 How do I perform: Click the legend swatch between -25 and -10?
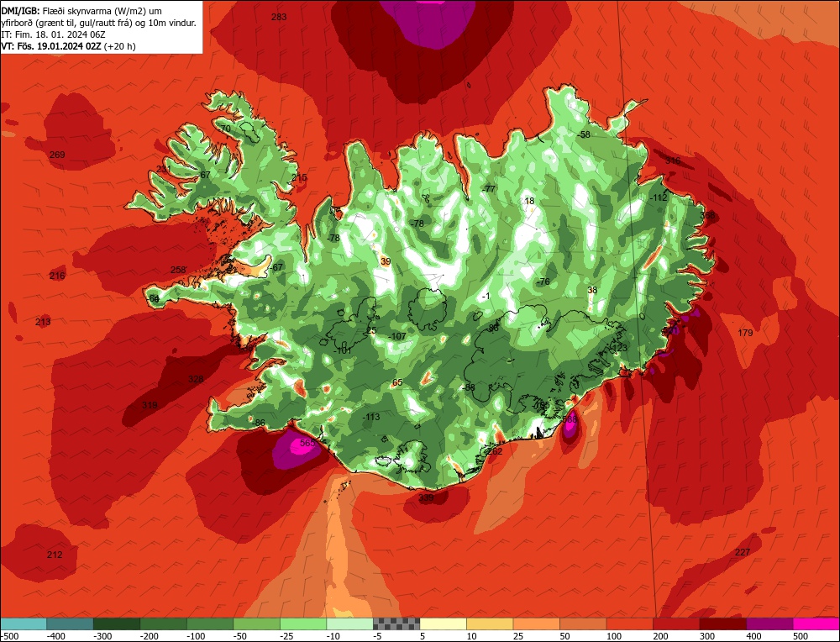coord(303,624)
